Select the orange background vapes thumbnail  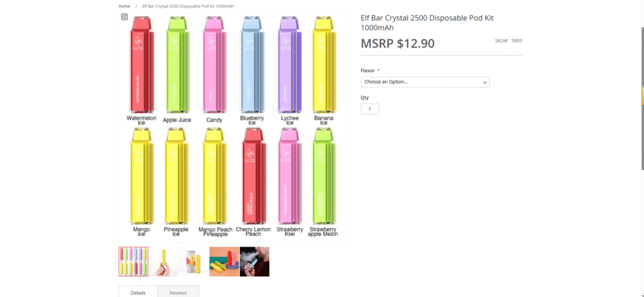tap(224, 262)
